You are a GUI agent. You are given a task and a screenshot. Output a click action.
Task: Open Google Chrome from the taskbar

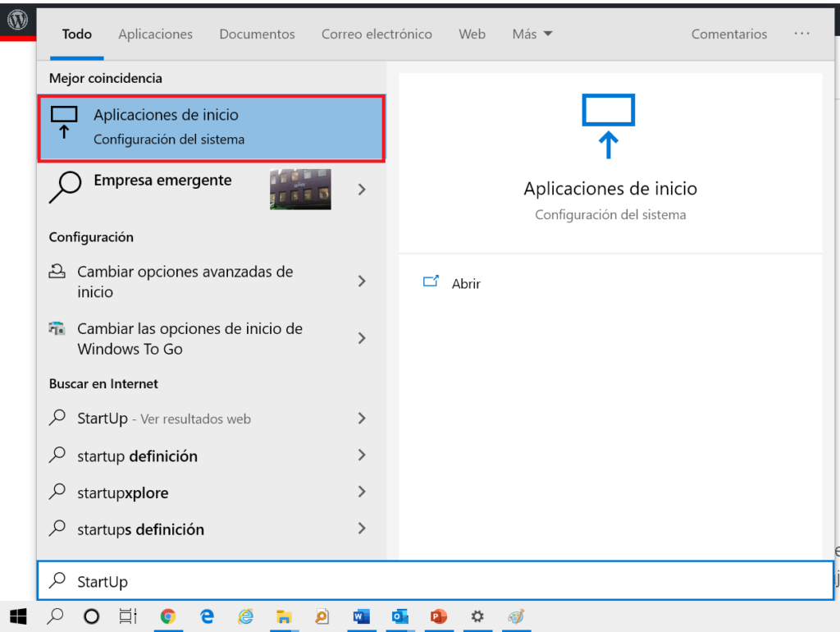coord(168,616)
